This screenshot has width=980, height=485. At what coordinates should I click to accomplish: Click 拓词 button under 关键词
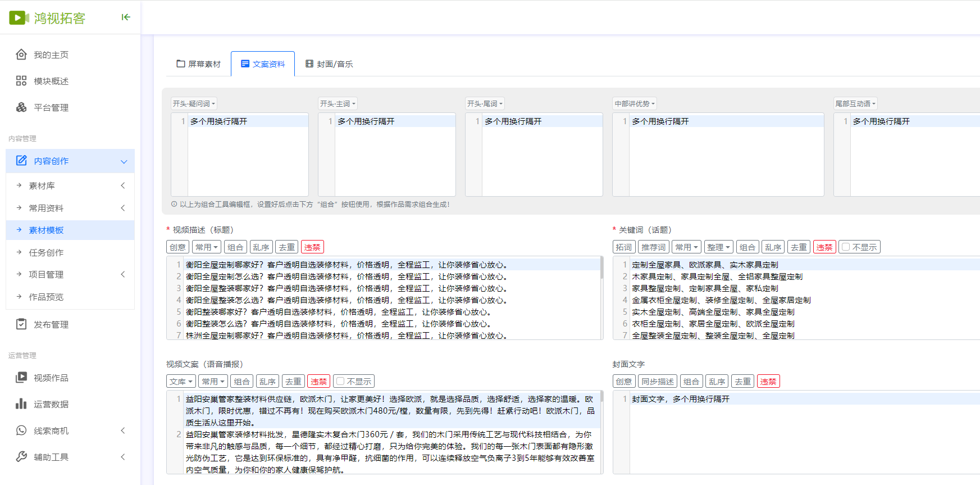click(x=623, y=247)
